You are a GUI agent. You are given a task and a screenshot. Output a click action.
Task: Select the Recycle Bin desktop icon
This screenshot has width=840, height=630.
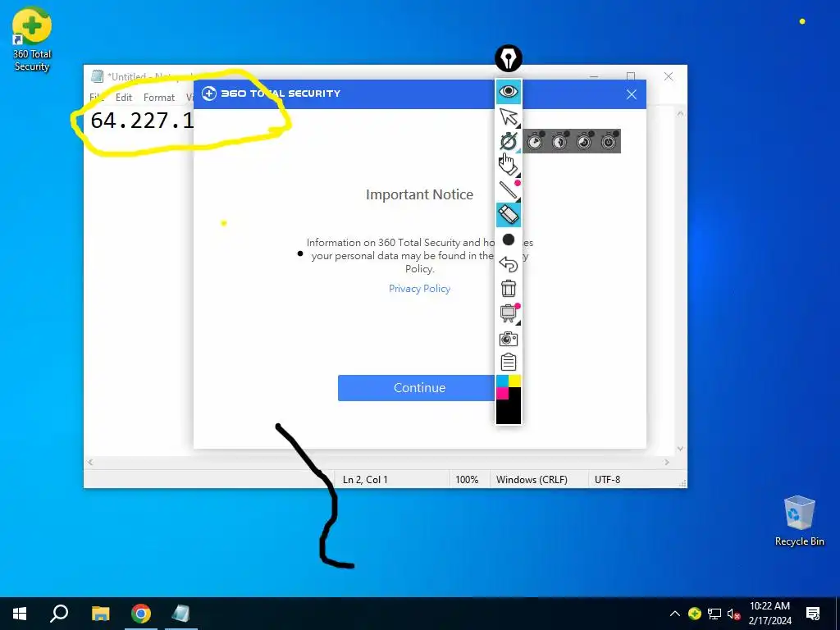click(x=799, y=521)
